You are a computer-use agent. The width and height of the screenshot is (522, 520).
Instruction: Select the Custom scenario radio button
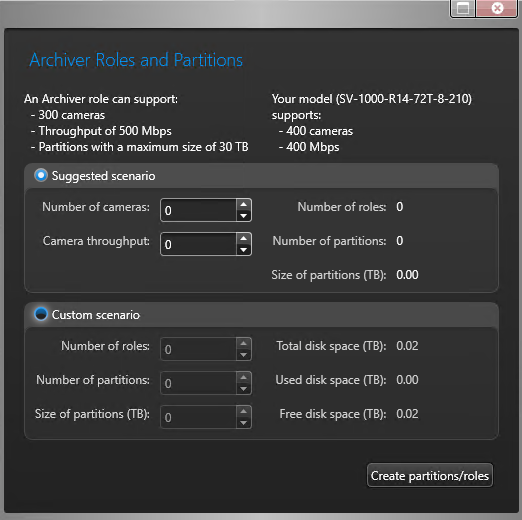41,314
